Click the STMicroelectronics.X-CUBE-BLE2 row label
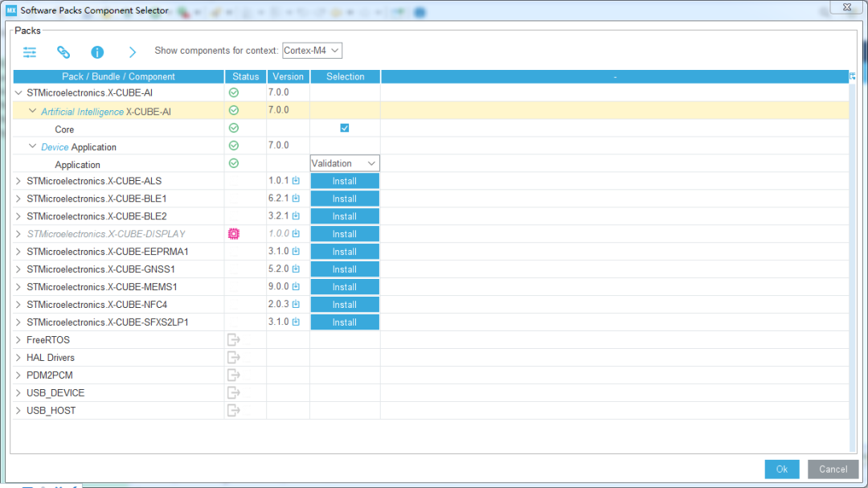The width and height of the screenshot is (868, 488). pos(96,216)
